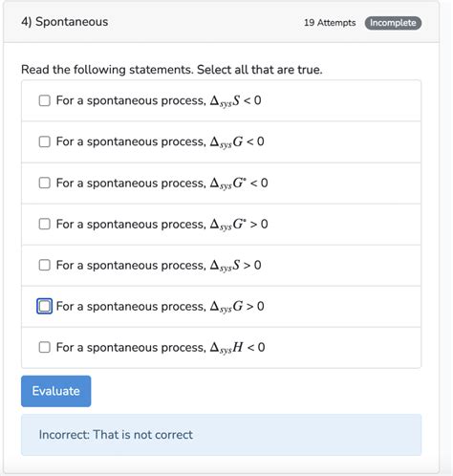Image resolution: width=453 pixels, height=476 pixels.
Task: Click the Evaluate button
Action: coord(56,391)
